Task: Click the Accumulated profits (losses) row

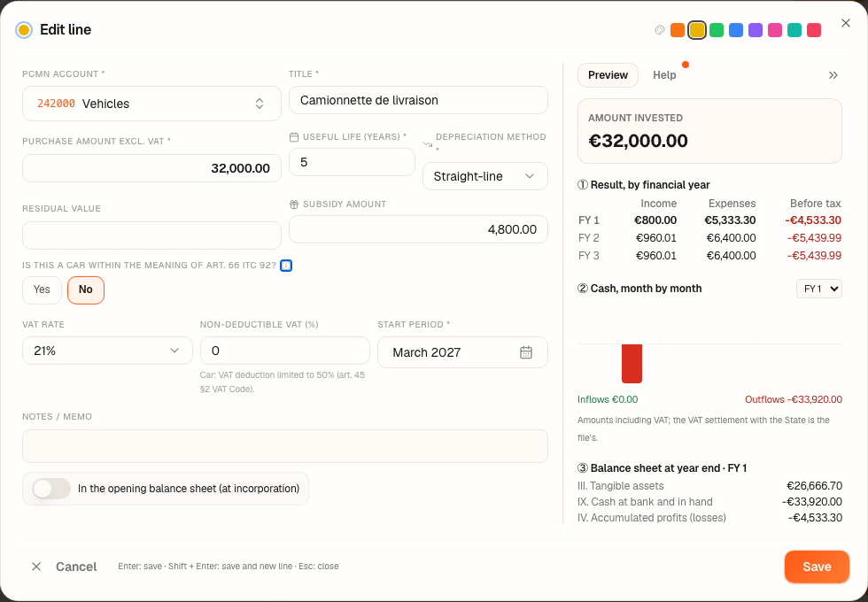Action: click(709, 518)
